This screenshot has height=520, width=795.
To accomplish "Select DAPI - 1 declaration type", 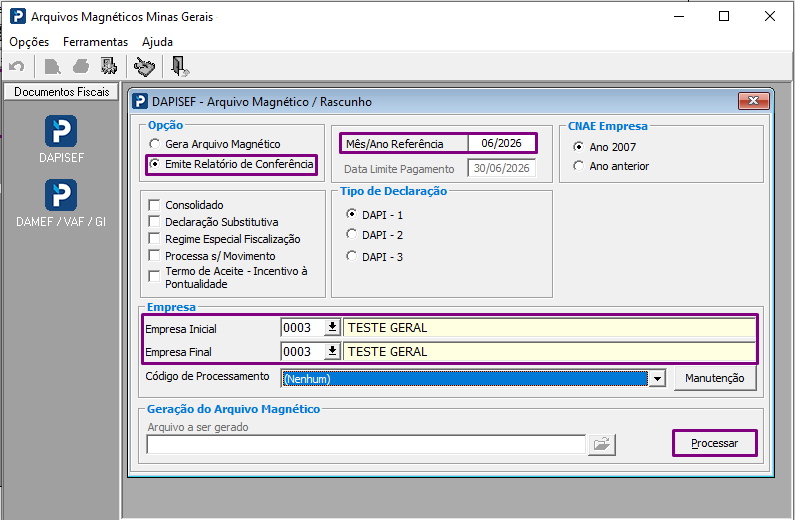I will (351, 214).
